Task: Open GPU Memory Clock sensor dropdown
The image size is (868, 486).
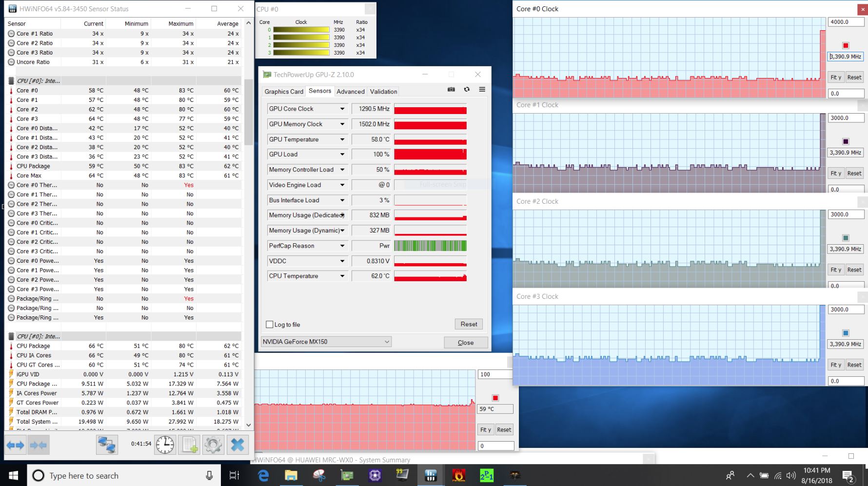Action: click(x=342, y=124)
